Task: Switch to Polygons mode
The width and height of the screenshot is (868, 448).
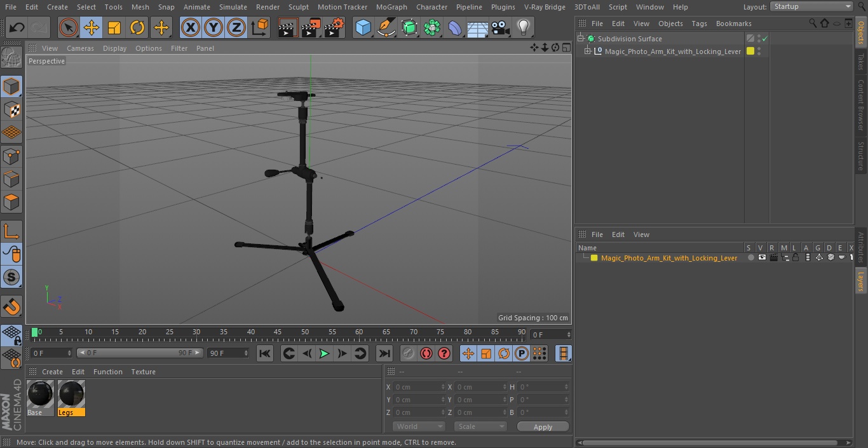Action: coord(11,203)
